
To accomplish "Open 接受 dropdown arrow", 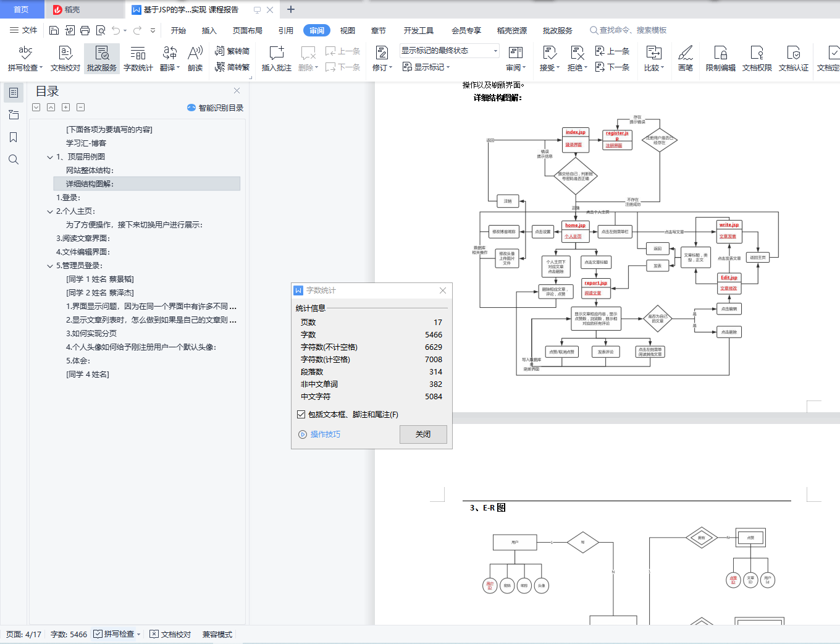I will tap(558, 68).
